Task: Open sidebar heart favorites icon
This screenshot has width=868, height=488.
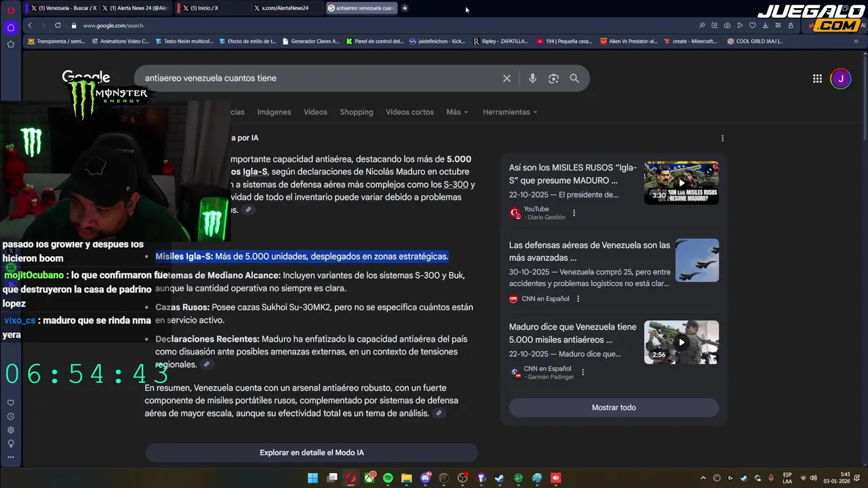Action: (10, 403)
